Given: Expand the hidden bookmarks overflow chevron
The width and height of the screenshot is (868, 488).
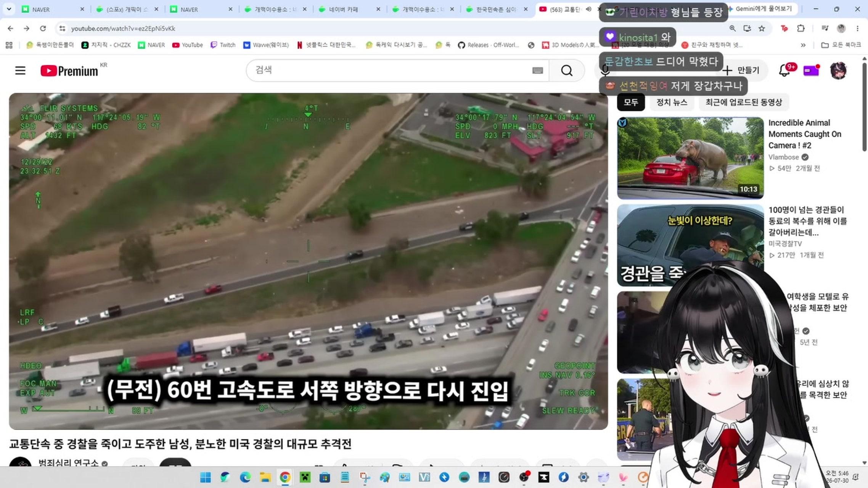Looking at the screenshot, I should tap(803, 45).
